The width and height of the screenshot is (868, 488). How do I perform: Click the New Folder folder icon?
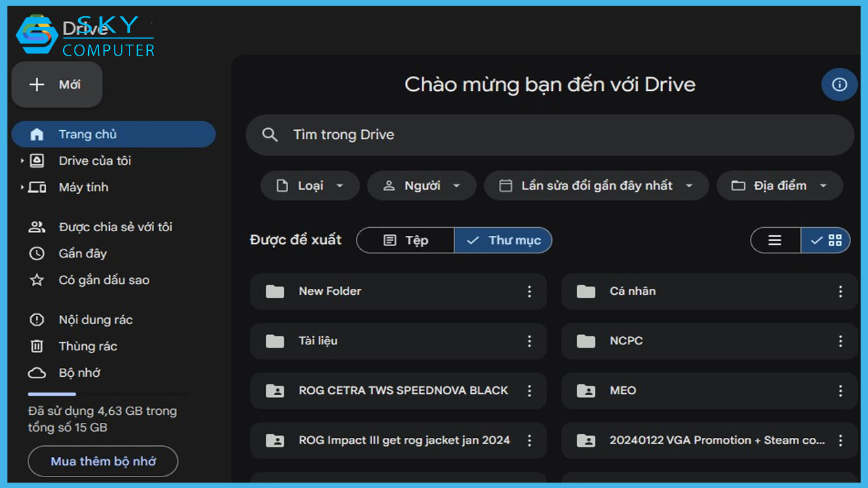click(x=275, y=291)
